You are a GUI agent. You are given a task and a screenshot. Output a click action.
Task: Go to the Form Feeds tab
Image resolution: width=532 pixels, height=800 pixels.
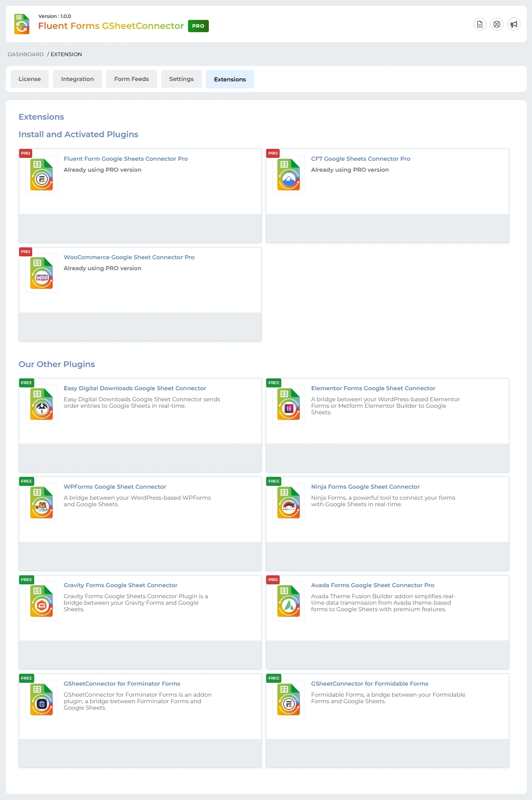click(131, 79)
